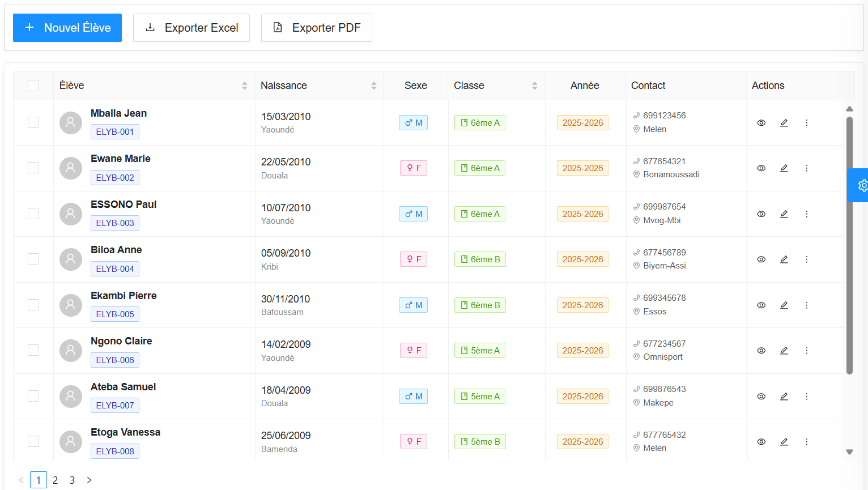Tick the checkbox on Ateba Samuel's row
The image size is (868, 490).
(33, 396)
